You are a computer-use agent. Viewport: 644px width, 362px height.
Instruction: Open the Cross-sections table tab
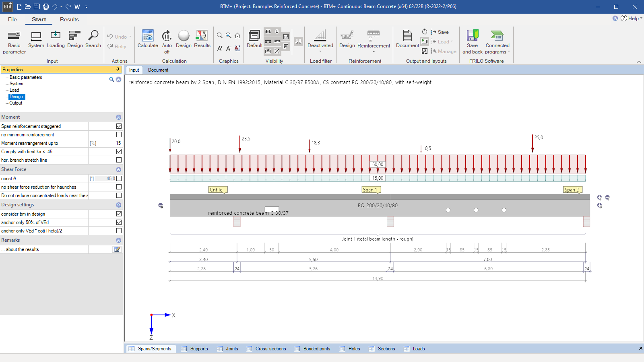(266, 349)
